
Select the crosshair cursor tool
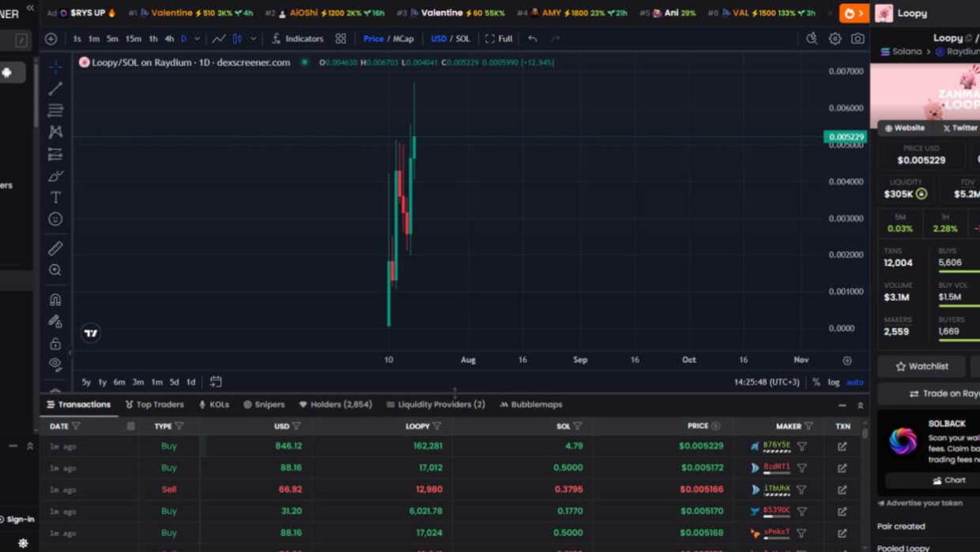55,66
